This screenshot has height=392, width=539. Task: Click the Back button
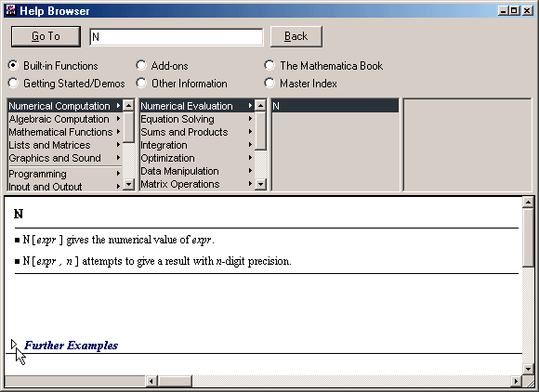296,36
